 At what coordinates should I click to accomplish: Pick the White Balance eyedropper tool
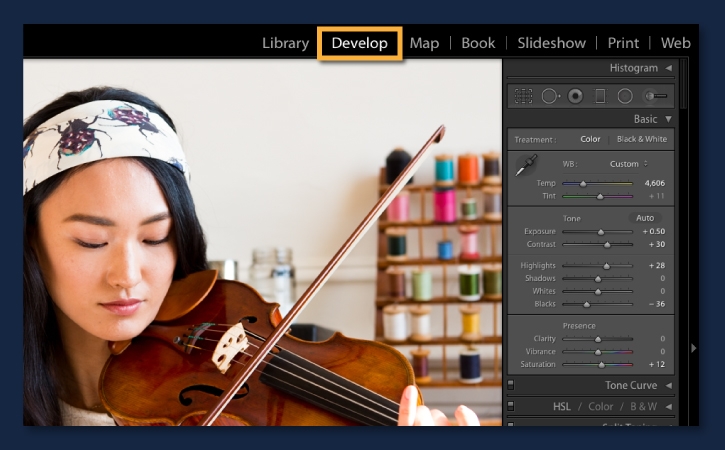[526, 165]
